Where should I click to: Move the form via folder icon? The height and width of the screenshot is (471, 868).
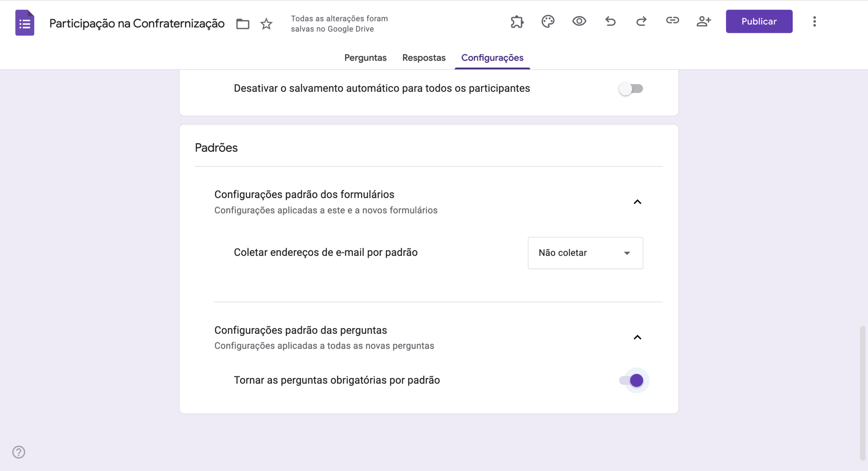tap(242, 24)
